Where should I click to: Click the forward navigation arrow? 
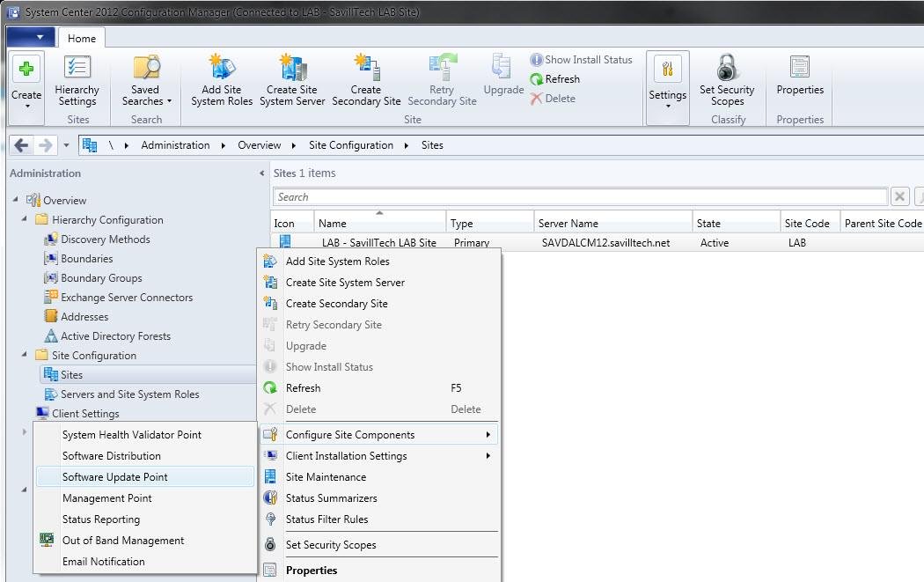pyautogui.click(x=46, y=145)
